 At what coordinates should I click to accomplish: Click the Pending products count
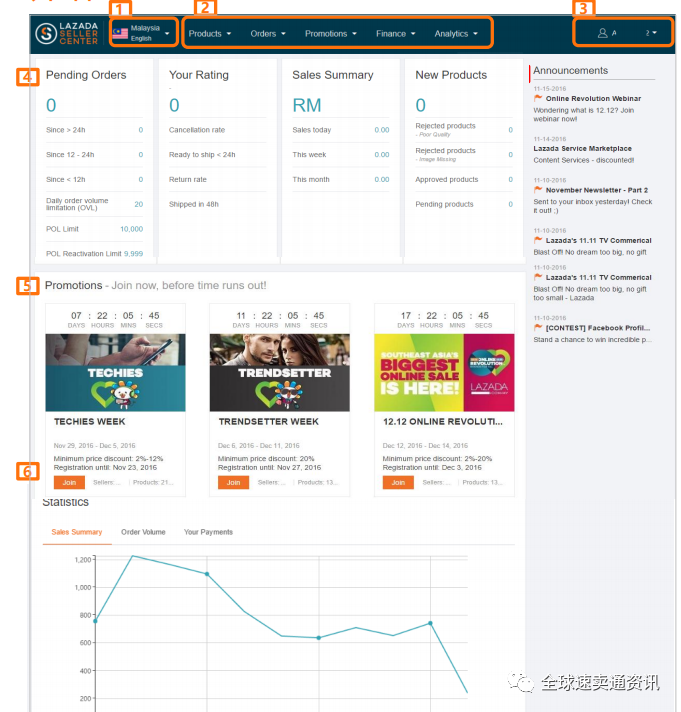tap(511, 204)
